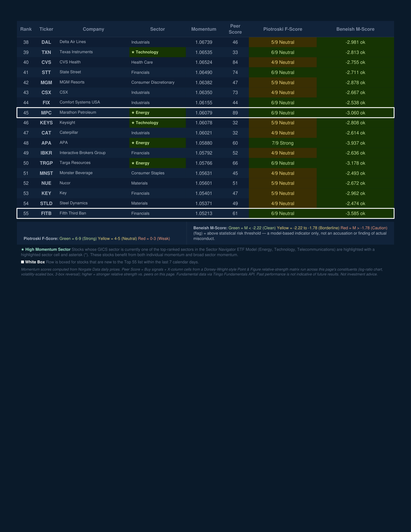Click the -3.060 ok Beneish cell
Viewport: 411px width, 532px height.
(x=355, y=113)
